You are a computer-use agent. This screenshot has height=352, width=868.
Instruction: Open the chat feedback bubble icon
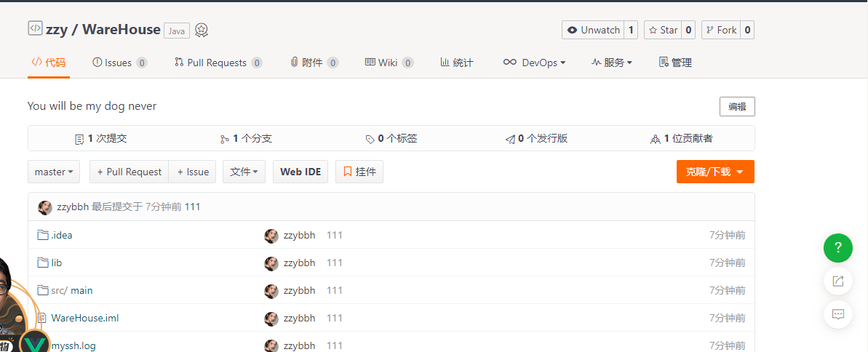838,314
